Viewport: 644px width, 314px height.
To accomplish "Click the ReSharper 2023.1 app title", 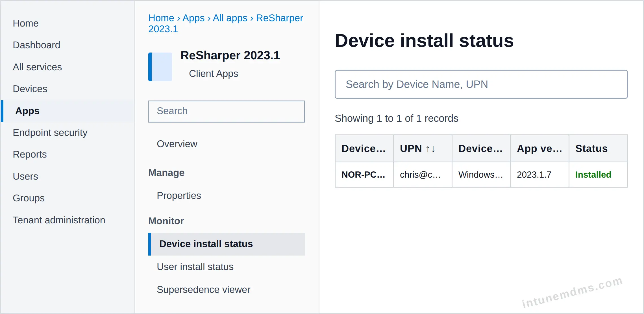I will click(230, 55).
